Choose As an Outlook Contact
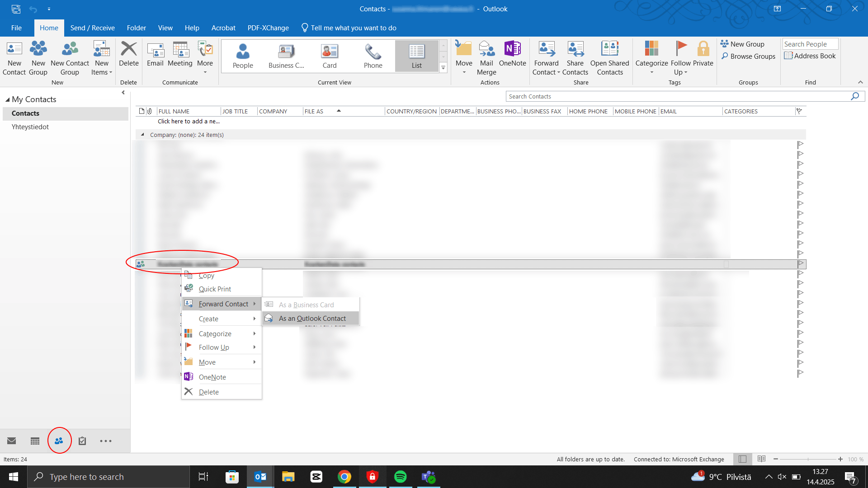The image size is (868, 488). coord(311,319)
